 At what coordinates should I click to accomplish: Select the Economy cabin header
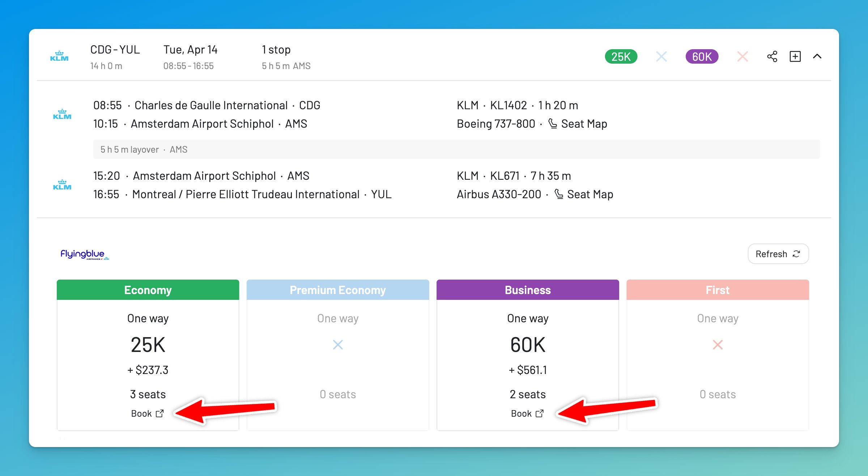[x=148, y=290]
